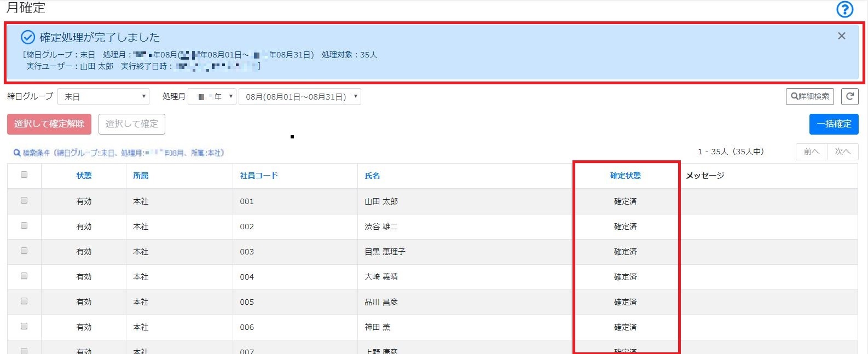
Task: Click 確定済 status for employee 004
Action: (626, 277)
